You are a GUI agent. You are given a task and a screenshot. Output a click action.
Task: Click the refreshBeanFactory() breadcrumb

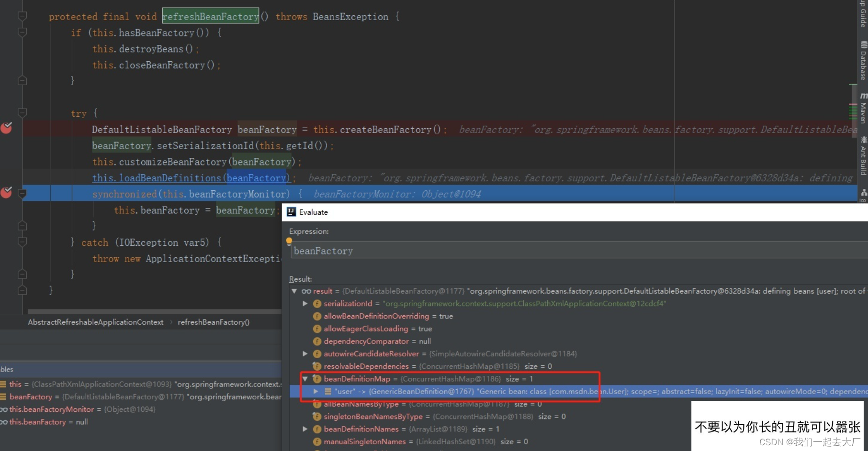[x=214, y=322]
